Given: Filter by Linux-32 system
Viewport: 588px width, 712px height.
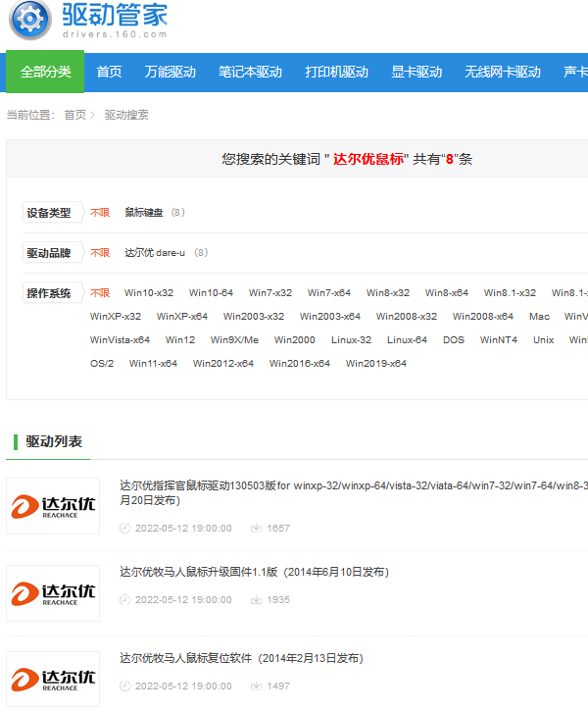Looking at the screenshot, I should [x=351, y=340].
